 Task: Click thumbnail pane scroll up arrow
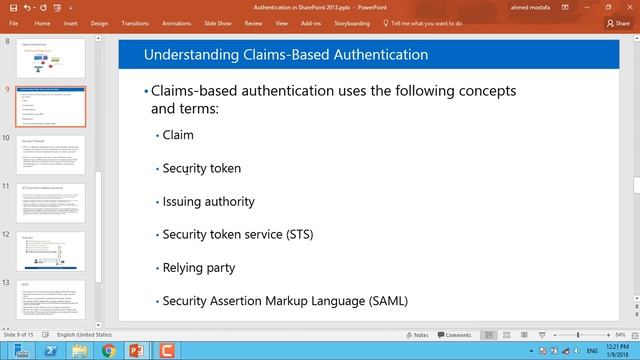click(98, 38)
